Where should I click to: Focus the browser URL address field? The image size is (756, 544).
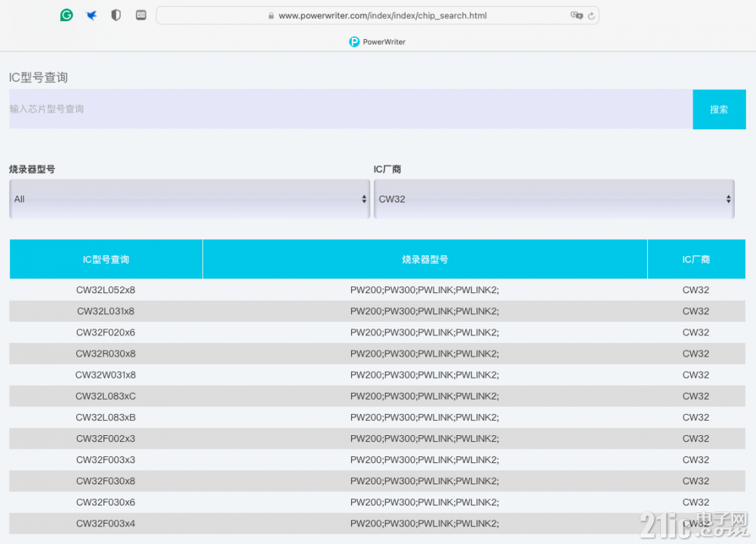pos(378,15)
